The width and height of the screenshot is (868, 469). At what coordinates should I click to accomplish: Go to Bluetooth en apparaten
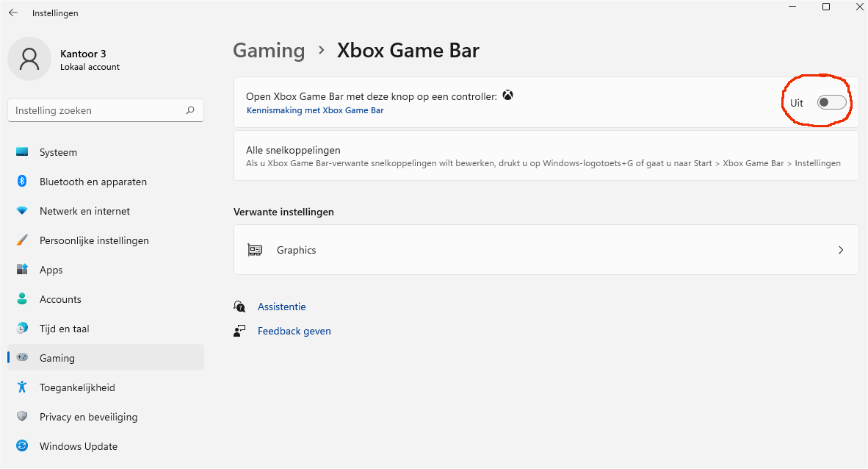point(106,182)
